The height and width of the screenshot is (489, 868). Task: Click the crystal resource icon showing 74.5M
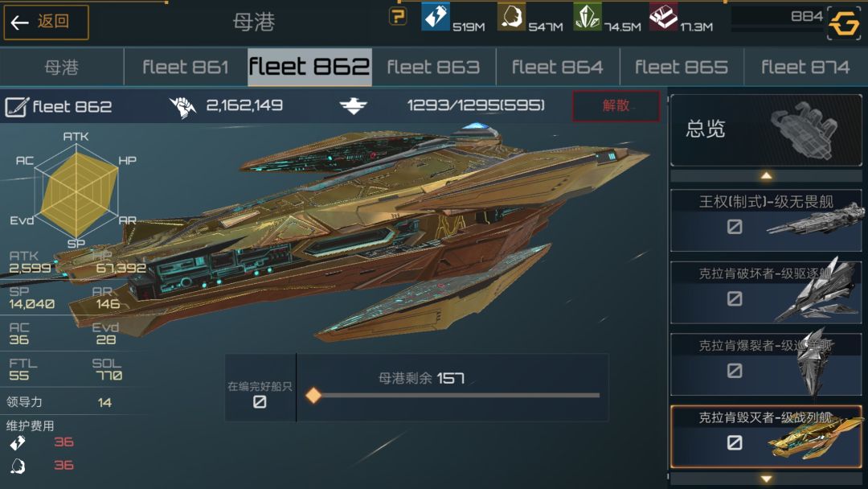[588, 16]
